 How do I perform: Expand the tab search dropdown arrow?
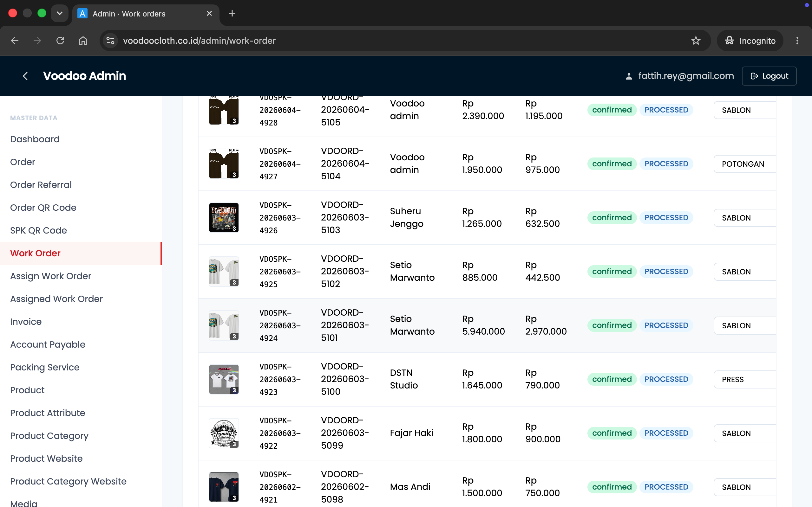click(60, 13)
